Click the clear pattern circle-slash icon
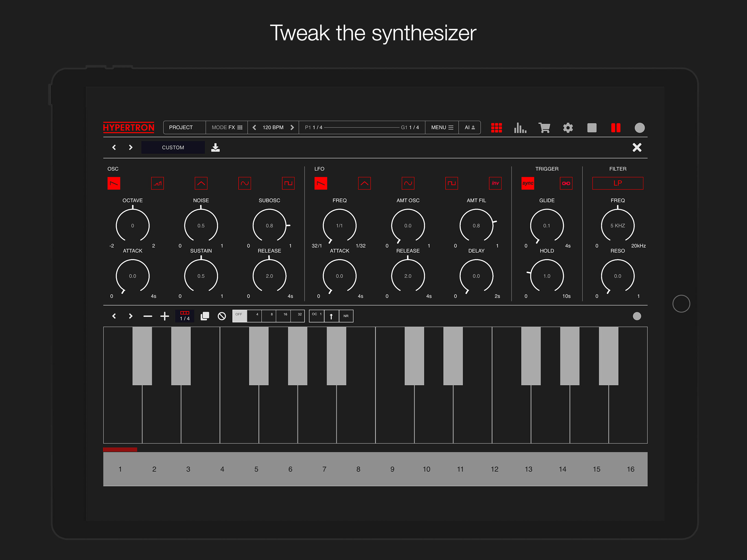Image resolution: width=747 pixels, height=560 pixels. [222, 316]
